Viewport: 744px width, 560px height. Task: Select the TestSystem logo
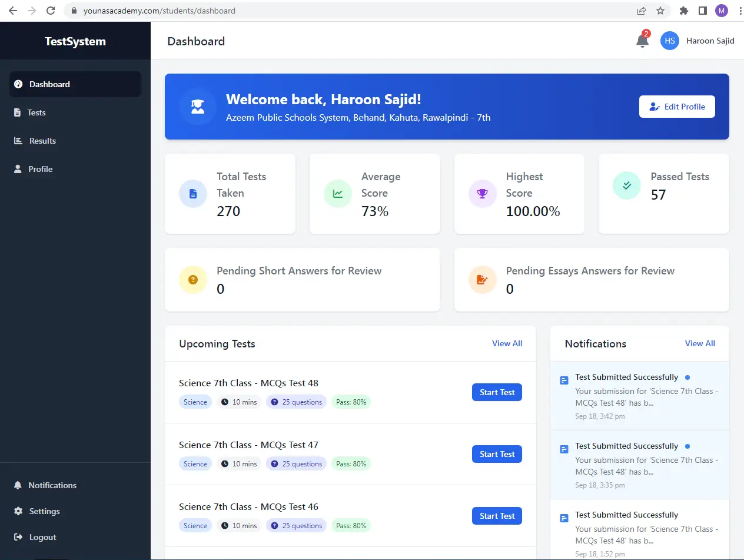pyautogui.click(x=75, y=41)
